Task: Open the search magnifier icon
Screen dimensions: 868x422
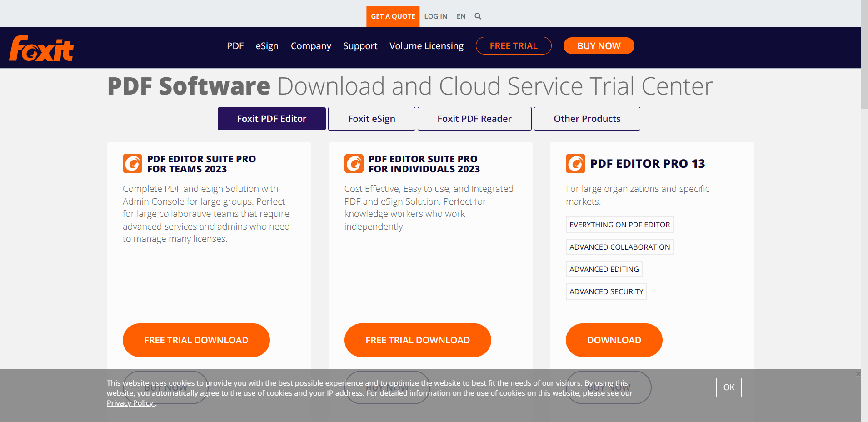Action: [x=478, y=16]
